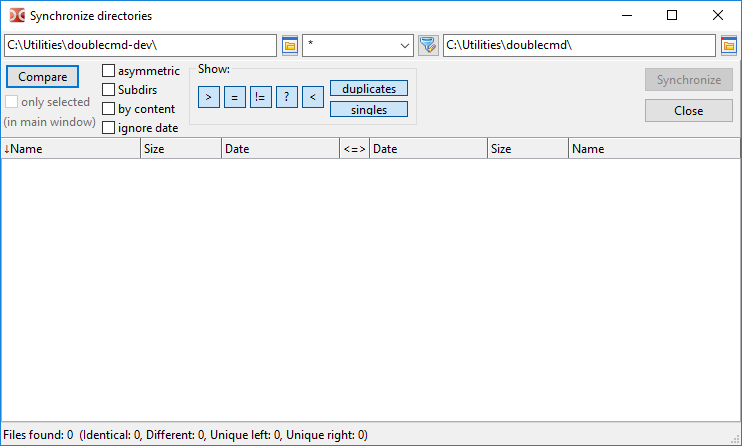Tick the ignore date checkbox
The image size is (742, 446).
(x=109, y=128)
